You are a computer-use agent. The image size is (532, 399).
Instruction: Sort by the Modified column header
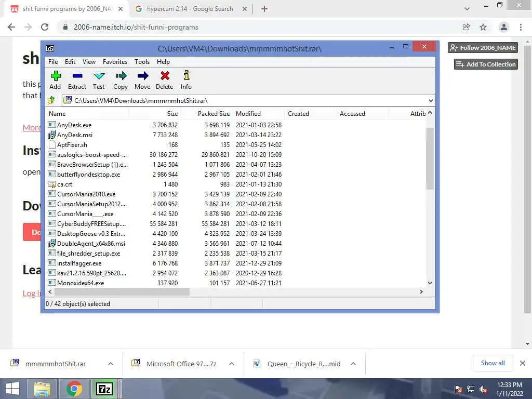tap(259, 114)
